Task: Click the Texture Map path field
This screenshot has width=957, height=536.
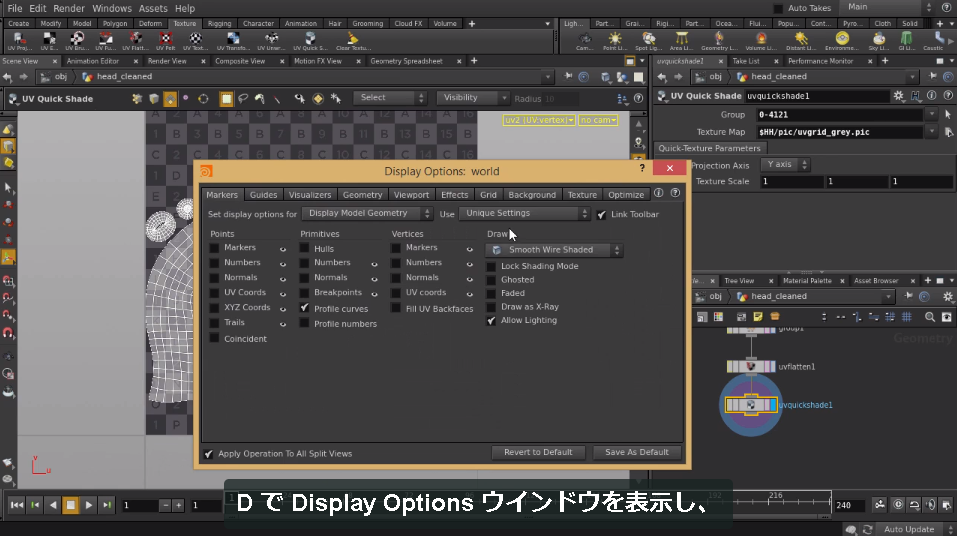Action: [840, 132]
